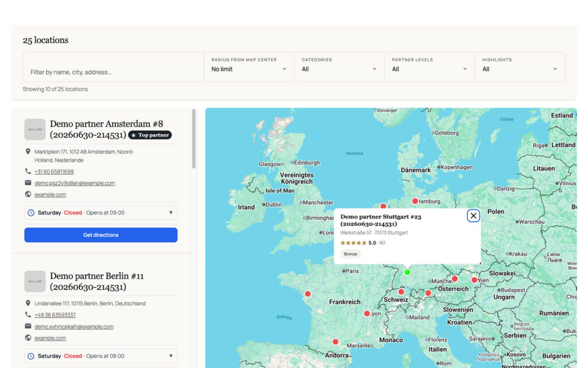This screenshot has width=588, height=368.
Task: Close the Stuttgart #23 map popup
Action: tap(473, 216)
